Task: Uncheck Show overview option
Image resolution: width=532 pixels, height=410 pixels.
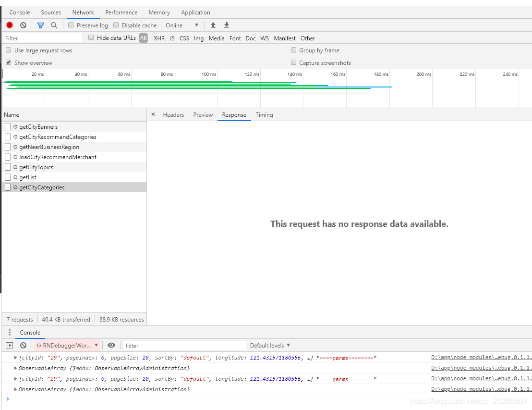Action: point(9,62)
